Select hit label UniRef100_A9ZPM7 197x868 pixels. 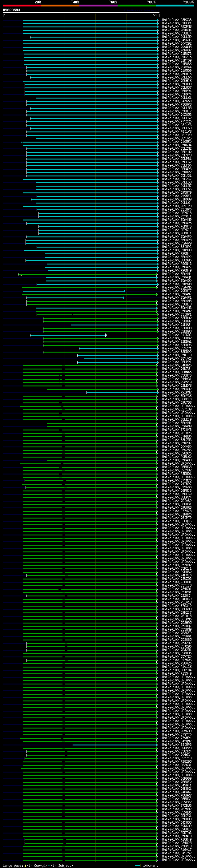[177, 393]
